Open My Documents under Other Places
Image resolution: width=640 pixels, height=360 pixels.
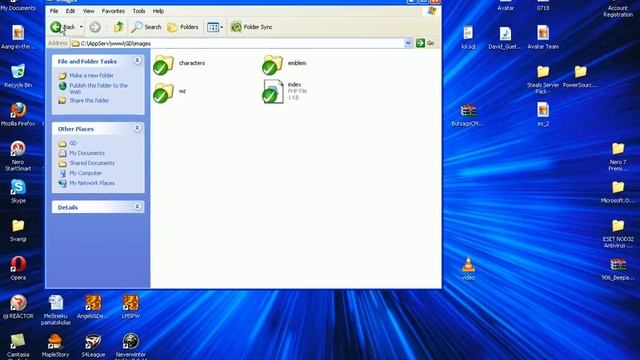87,153
